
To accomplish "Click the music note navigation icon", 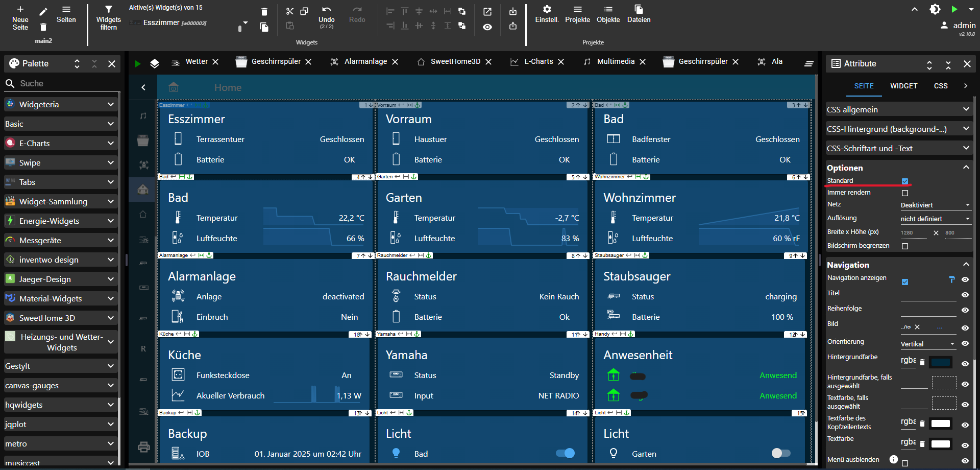I will pyautogui.click(x=143, y=116).
